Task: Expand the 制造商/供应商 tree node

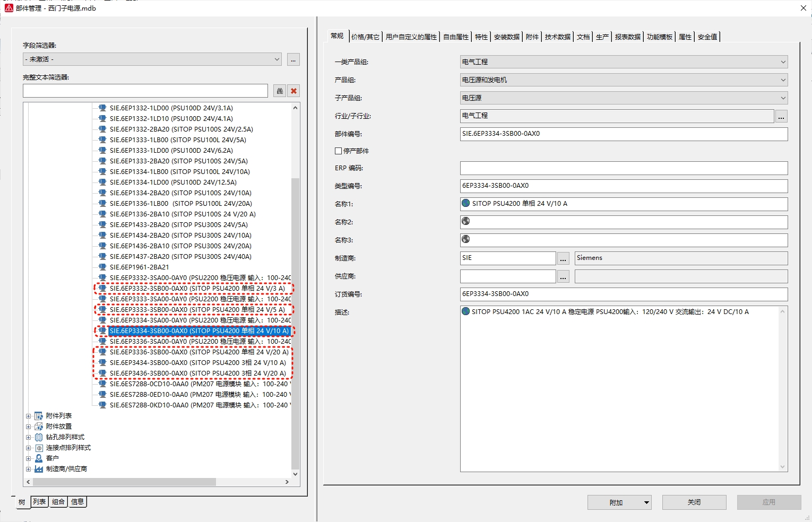Action: click(29, 469)
